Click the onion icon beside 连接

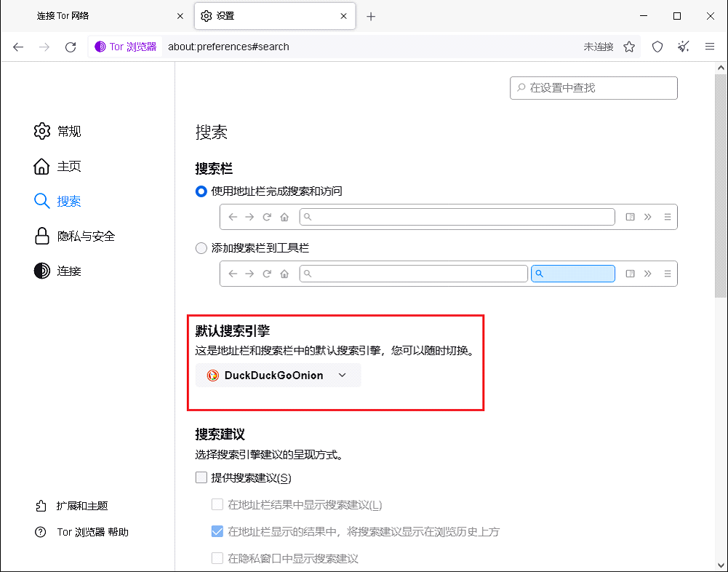41,271
